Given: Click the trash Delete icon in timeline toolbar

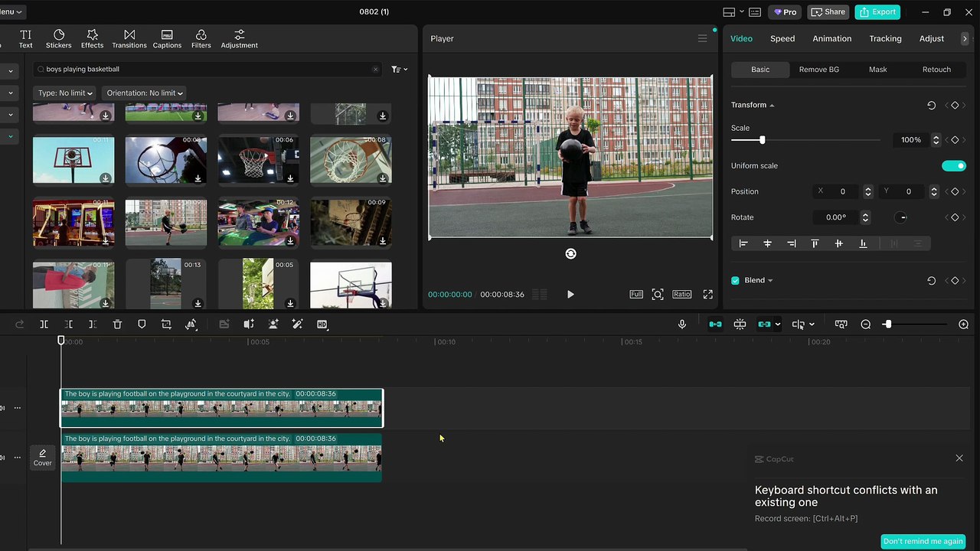Looking at the screenshot, I should click(117, 324).
